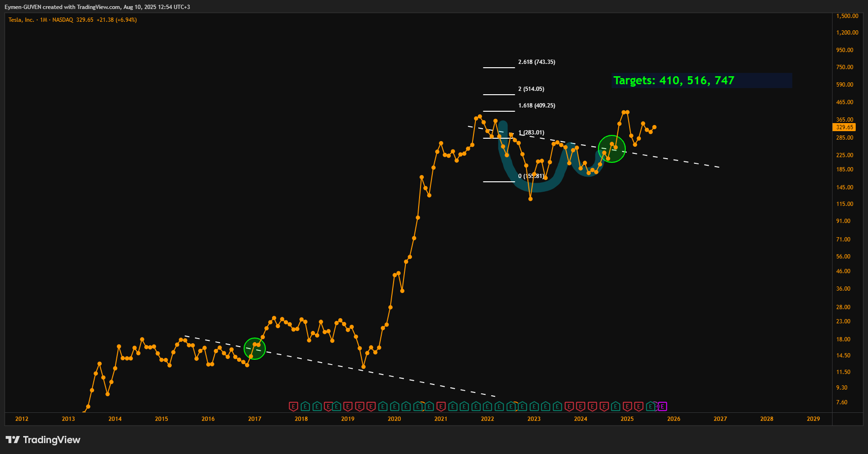Screen dimensions: 868x454
Task: Open the earnings marker above the 2025 label
Action: (x=627, y=406)
